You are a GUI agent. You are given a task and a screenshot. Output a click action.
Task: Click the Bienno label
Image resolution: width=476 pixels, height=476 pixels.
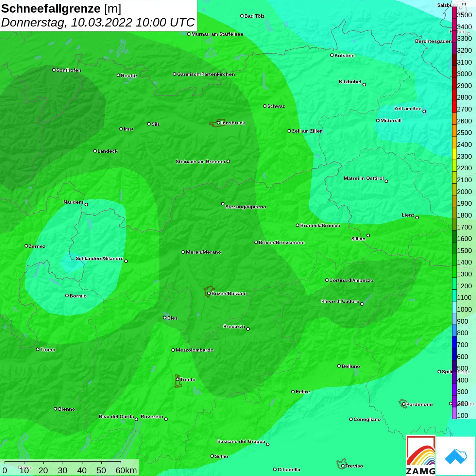point(67,409)
